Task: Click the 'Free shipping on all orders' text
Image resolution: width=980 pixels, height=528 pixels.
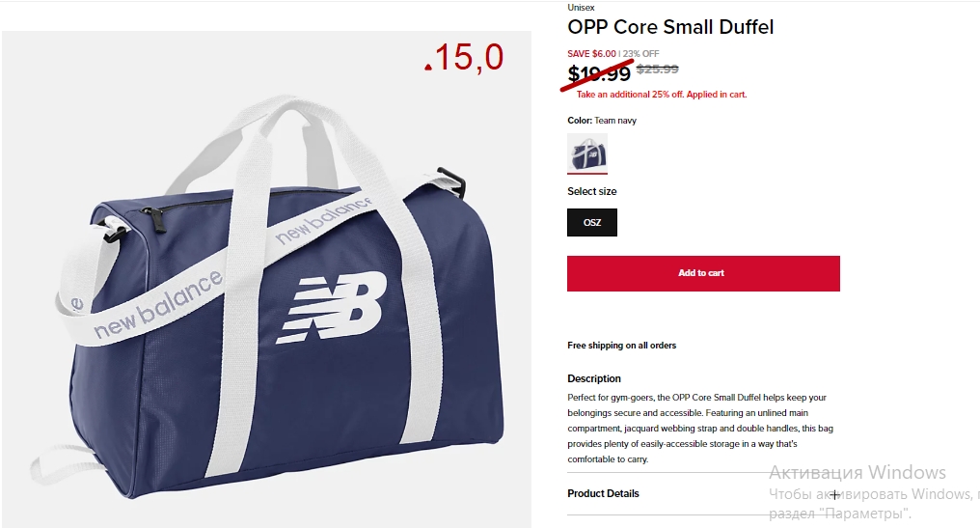Action: tap(622, 346)
